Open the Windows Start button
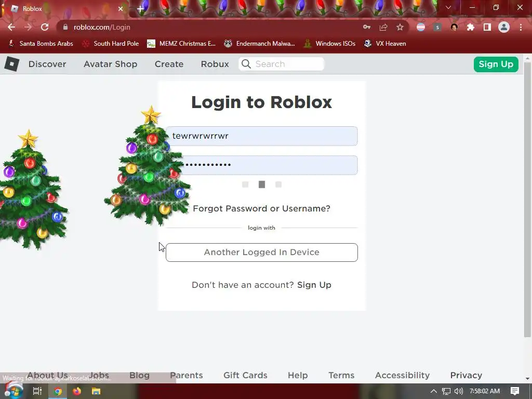Viewport: 532px width, 399px height. 13,391
